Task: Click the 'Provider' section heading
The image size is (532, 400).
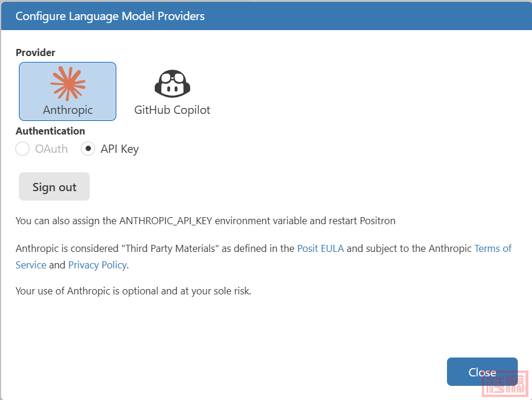Action: tap(35, 53)
